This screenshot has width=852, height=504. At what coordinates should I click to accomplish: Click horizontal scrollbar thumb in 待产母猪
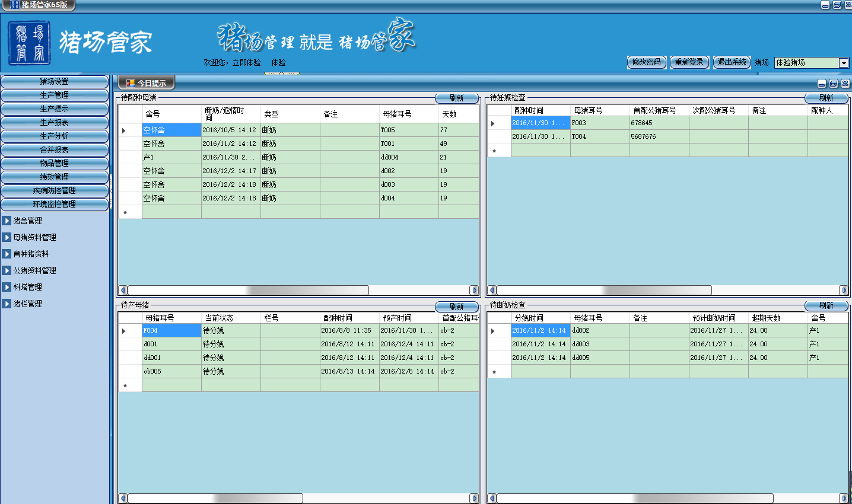pos(215,499)
